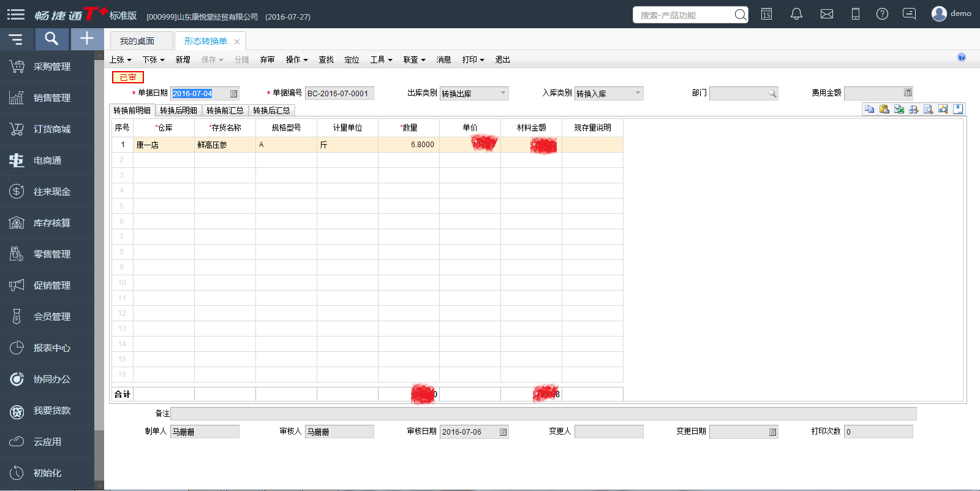This screenshot has height=491, width=980.
Task: Expand the 出库类别 dropdown
Action: coord(503,93)
